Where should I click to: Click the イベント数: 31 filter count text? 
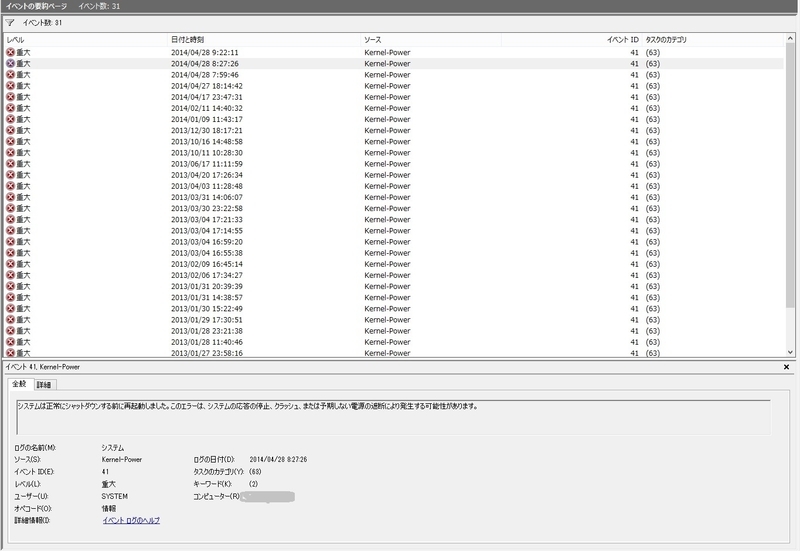42,22
